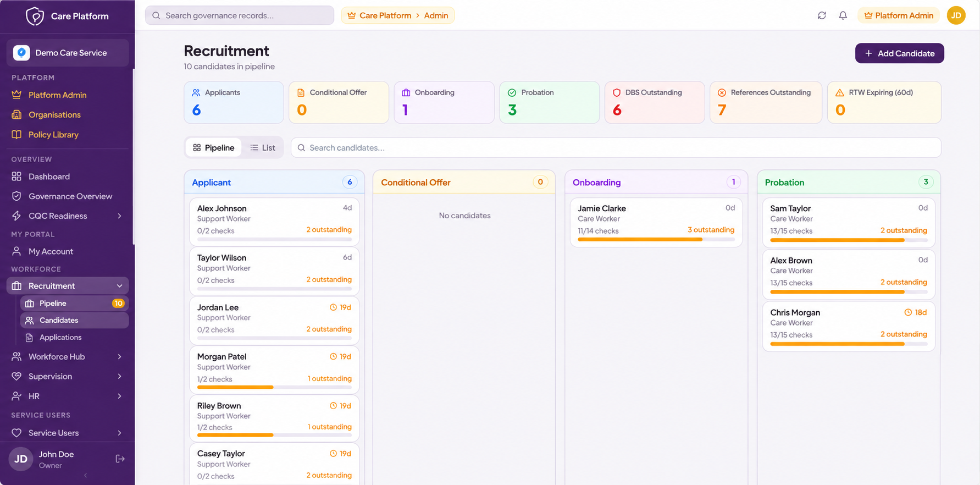
Task: Open the notifications bell
Action: (x=843, y=15)
